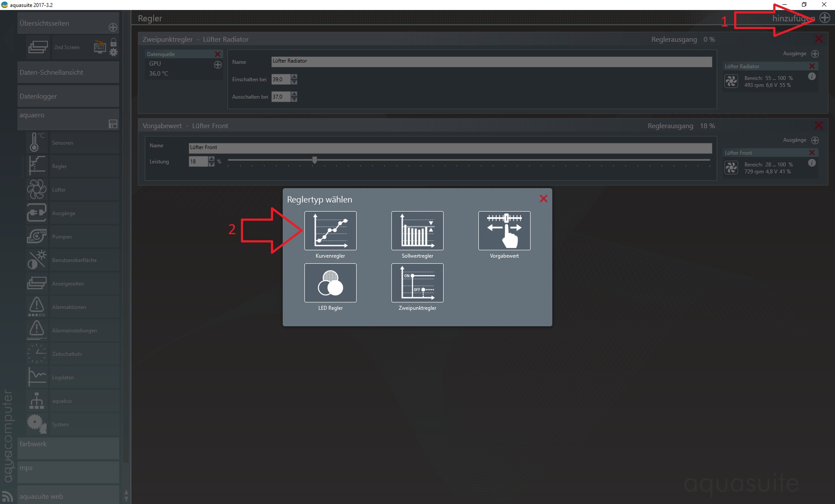Screen dimensions: 835x504
Task: Pick the Vorgabewert controller type
Action: click(x=504, y=231)
